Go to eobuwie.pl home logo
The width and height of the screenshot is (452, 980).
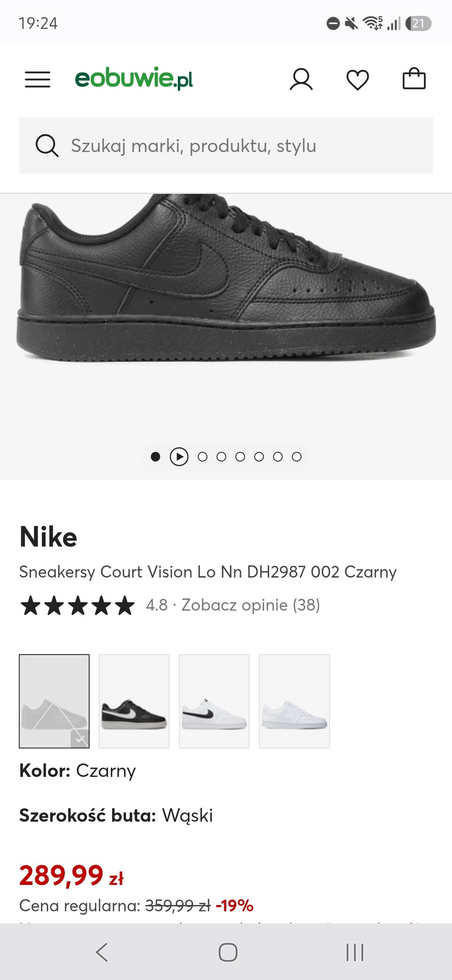point(134,78)
